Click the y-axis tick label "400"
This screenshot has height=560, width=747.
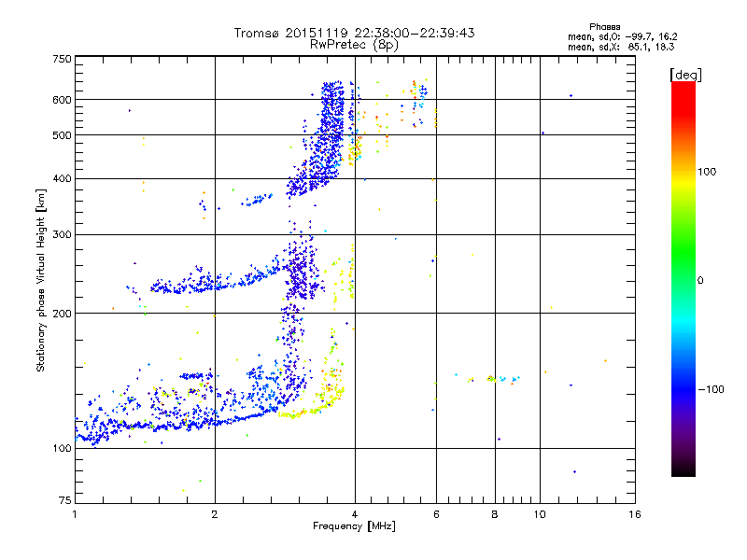point(62,178)
